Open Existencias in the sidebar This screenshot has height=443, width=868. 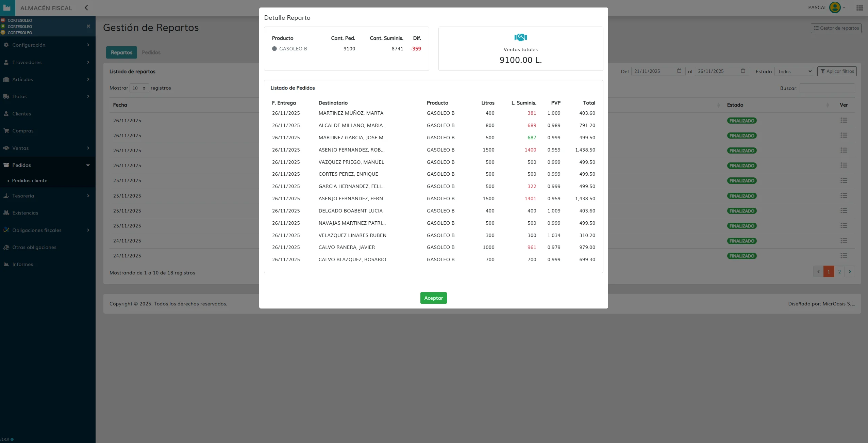(x=48, y=213)
